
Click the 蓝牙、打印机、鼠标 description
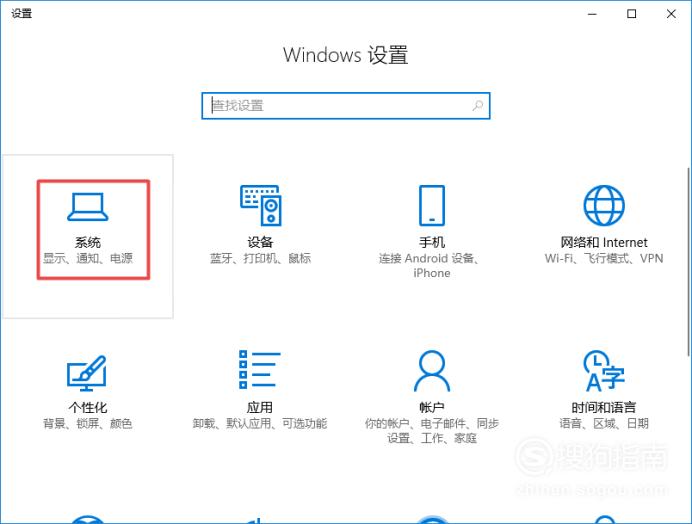tap(260, 258)
